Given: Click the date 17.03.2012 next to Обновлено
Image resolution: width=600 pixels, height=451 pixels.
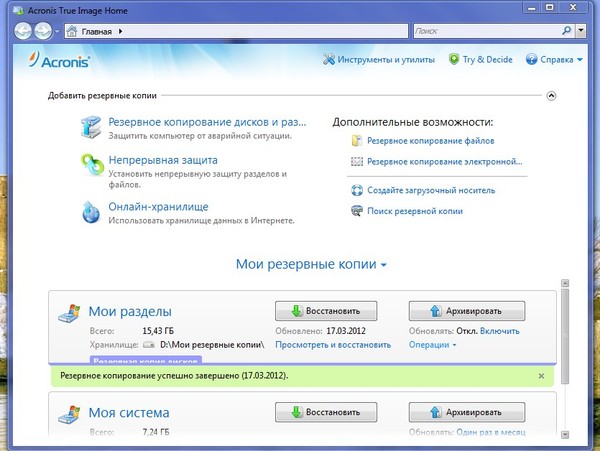Looking at the screenshot, I should [x=346, y=331].
